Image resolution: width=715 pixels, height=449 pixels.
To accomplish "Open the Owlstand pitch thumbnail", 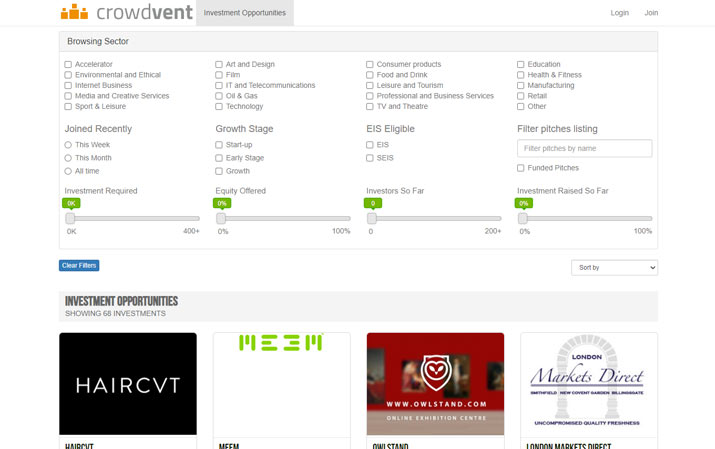I will point(435,384).
